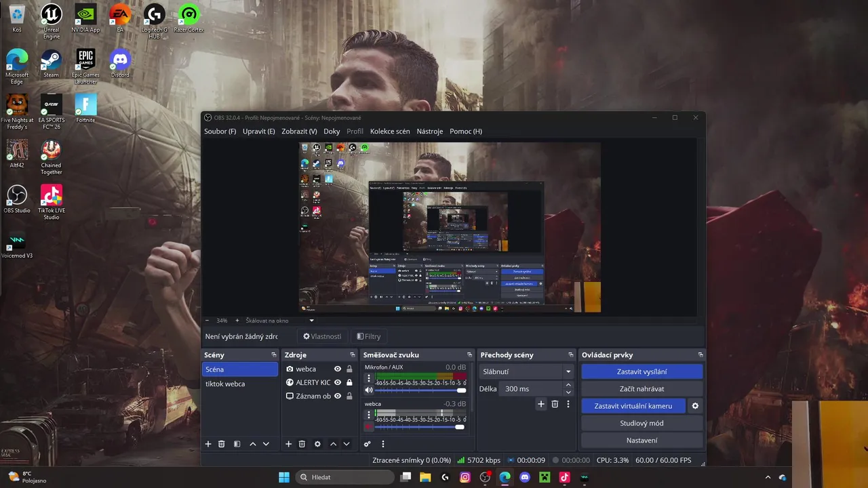Screen dimensions: 868x488
Task: Open Mikrofon / AUX channel options menu
Action: click(x=369, y=378)
